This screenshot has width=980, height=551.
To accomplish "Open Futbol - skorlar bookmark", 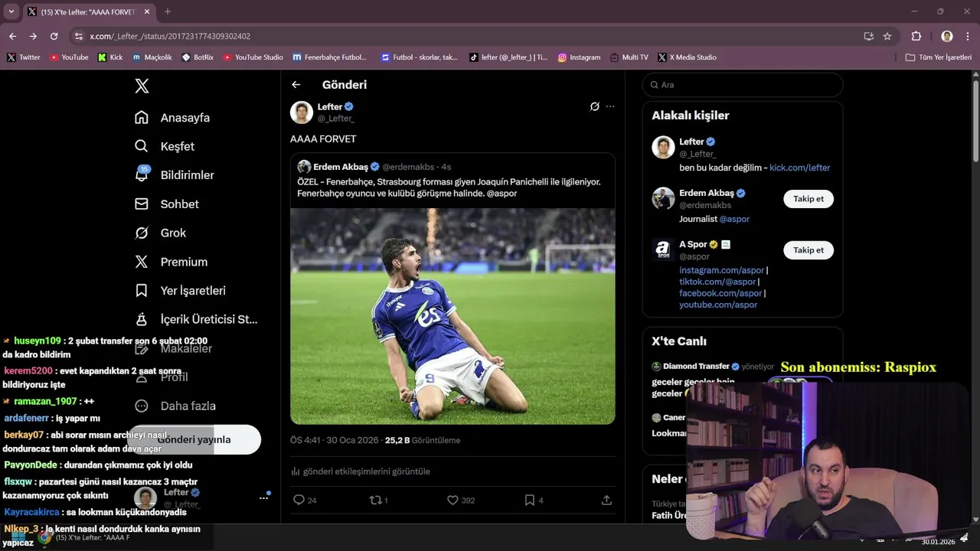I will click(x=419, y=57).
